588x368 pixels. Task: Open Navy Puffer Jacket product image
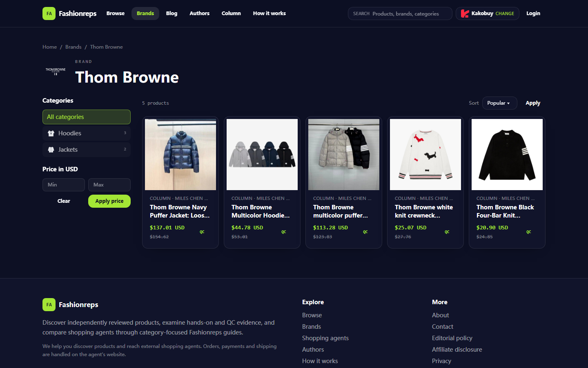pos(180,155)
